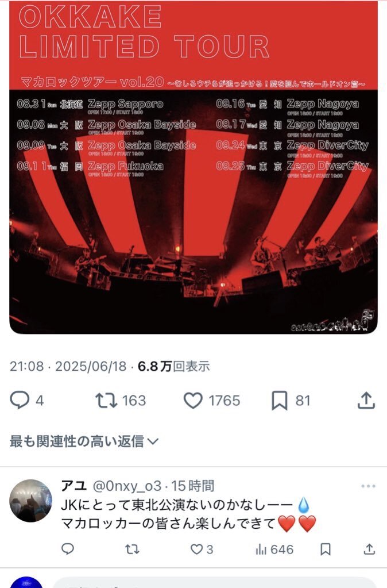The width and height of the screenshot is (387, 588).
Task: Open アユ's profile avatar
Action: tap(31, 500)
